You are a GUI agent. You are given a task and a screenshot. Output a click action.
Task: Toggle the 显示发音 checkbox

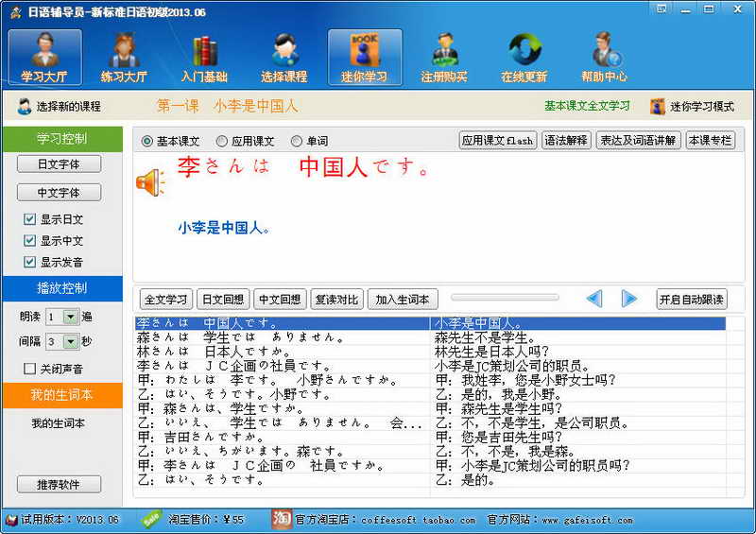(29, 262)
